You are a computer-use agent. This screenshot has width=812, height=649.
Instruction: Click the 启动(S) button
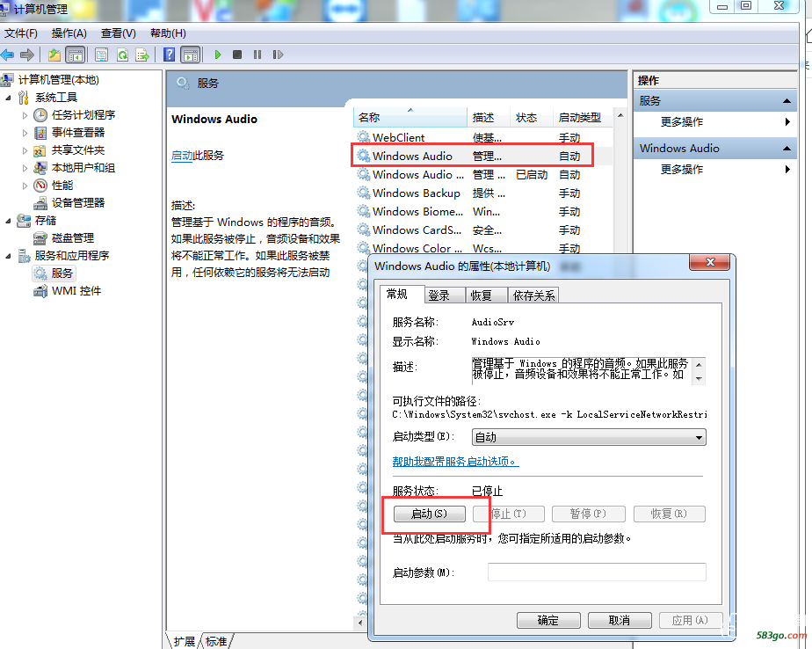pyautogui.click(x=430, y=514)
